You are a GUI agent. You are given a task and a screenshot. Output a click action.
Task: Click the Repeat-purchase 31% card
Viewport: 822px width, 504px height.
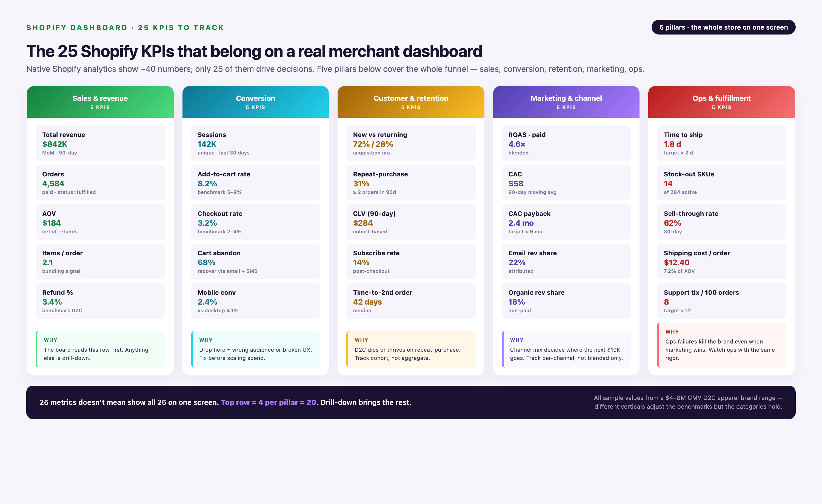click(411, 183)
